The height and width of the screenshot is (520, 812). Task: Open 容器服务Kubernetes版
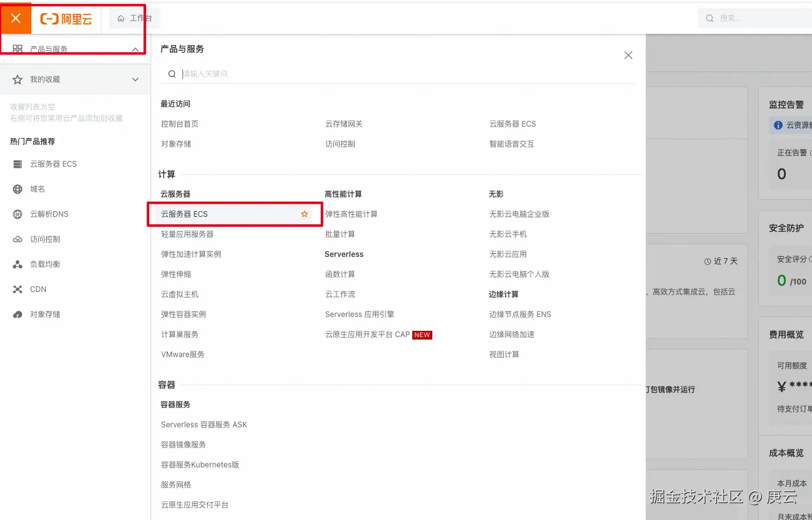(200, 465)
